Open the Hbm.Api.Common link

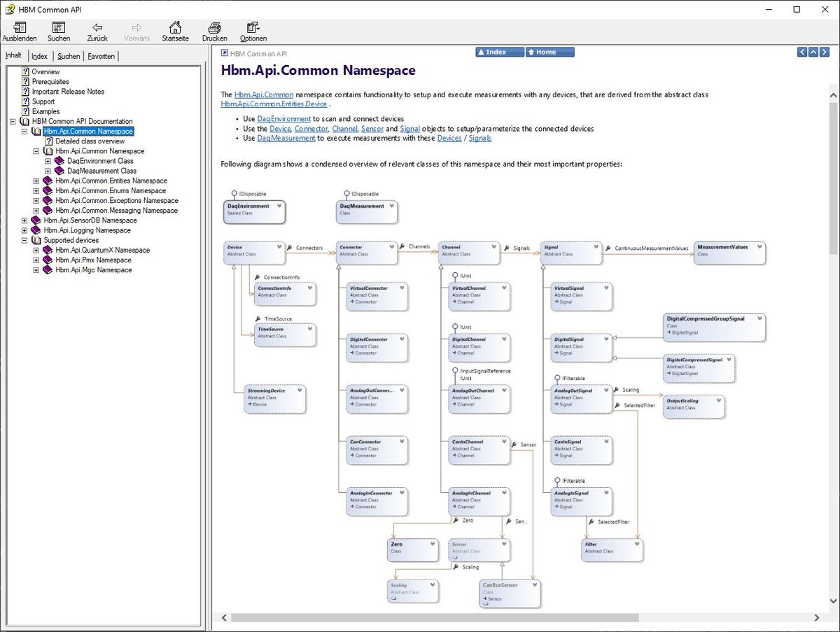click(x=264, y=94)
